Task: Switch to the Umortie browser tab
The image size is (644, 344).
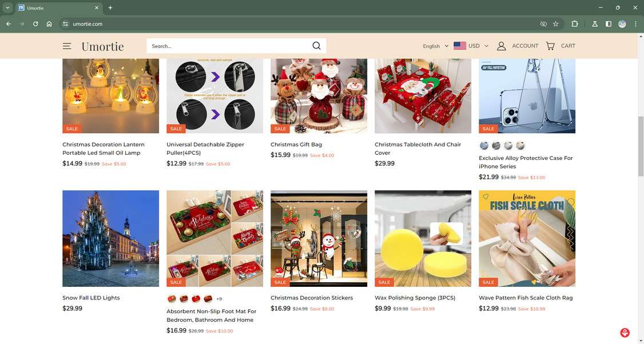Action: pos(59,8)
